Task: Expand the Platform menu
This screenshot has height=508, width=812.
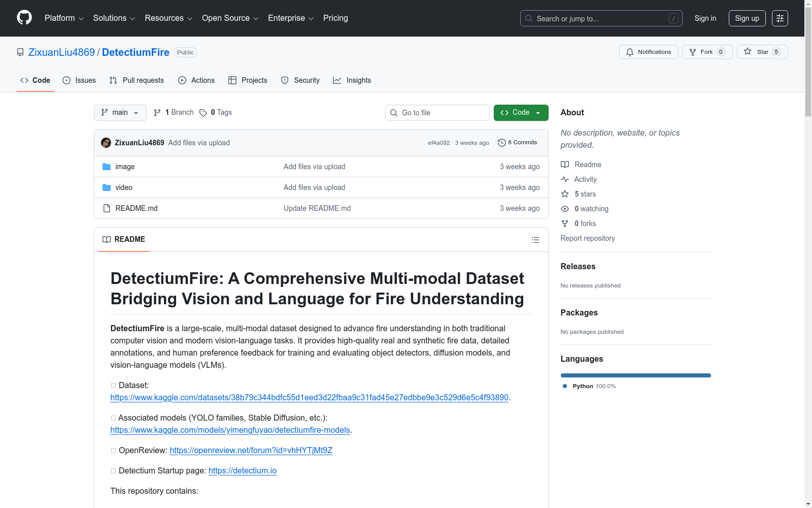Action: pyautogui.click(x=64, y=18)
